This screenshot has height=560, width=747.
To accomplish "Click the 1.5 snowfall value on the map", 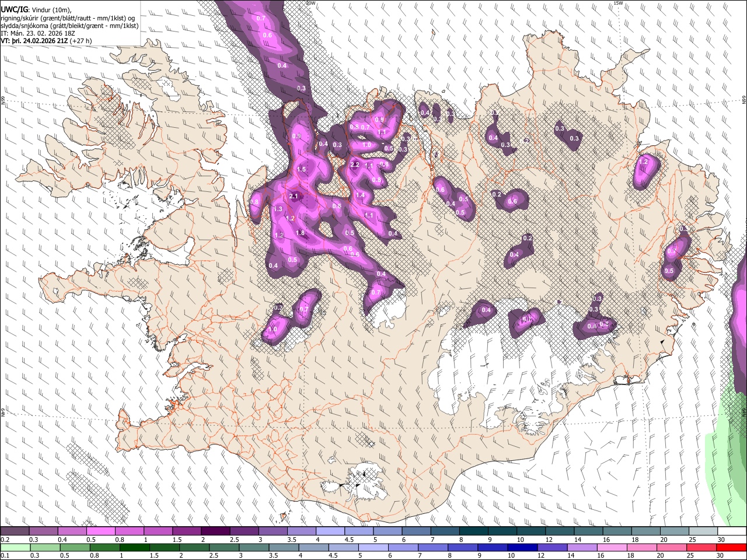I will coord(301,170).
